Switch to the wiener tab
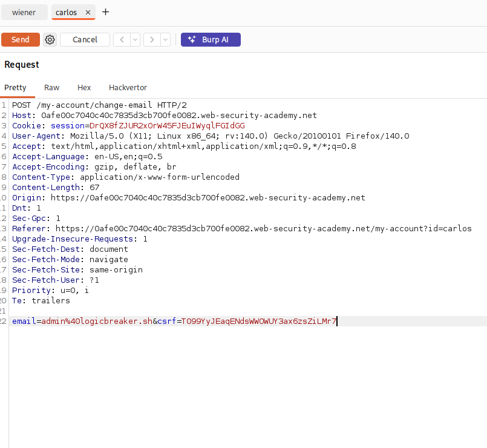Viewport: 487px width, 448px height. point(24,13)
